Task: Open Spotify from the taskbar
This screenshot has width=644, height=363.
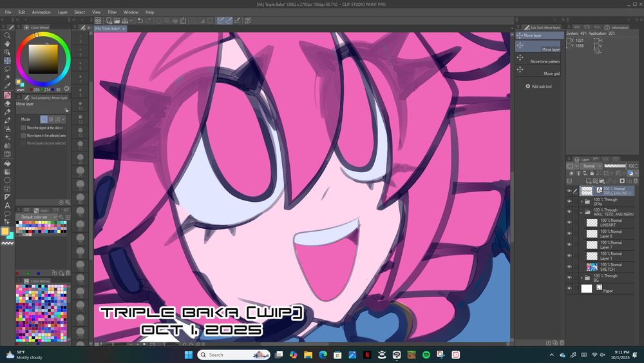Action: click(x=426, y=355)
